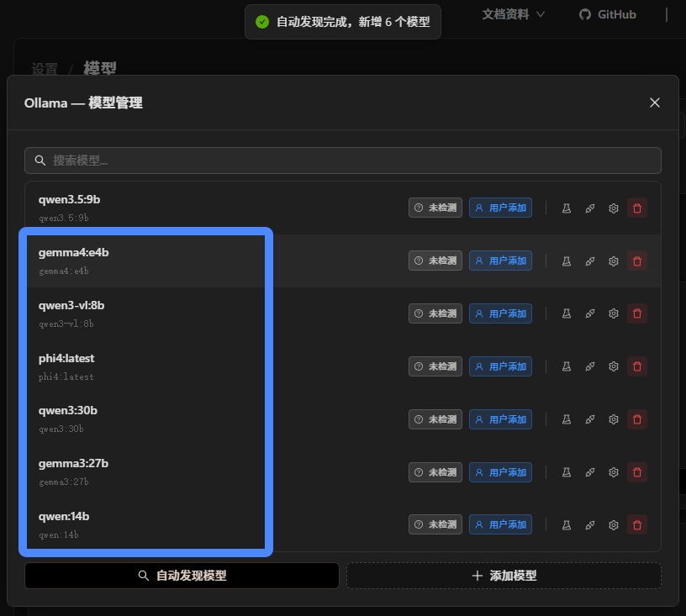
Task: Click the flask test icon for qwen:14b
Action: point(566,524)
